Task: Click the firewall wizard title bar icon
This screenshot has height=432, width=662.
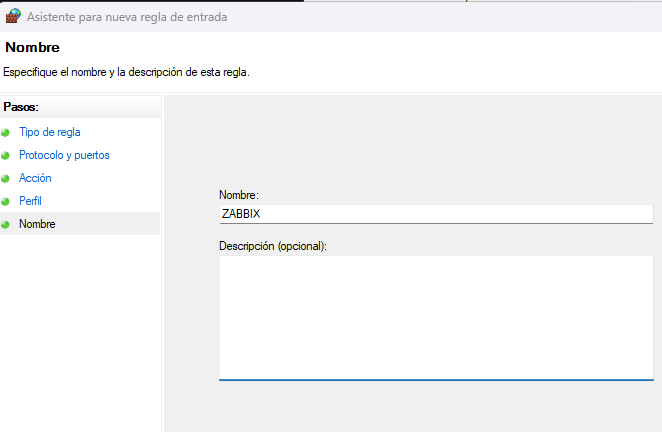Action: click(13, 16)
